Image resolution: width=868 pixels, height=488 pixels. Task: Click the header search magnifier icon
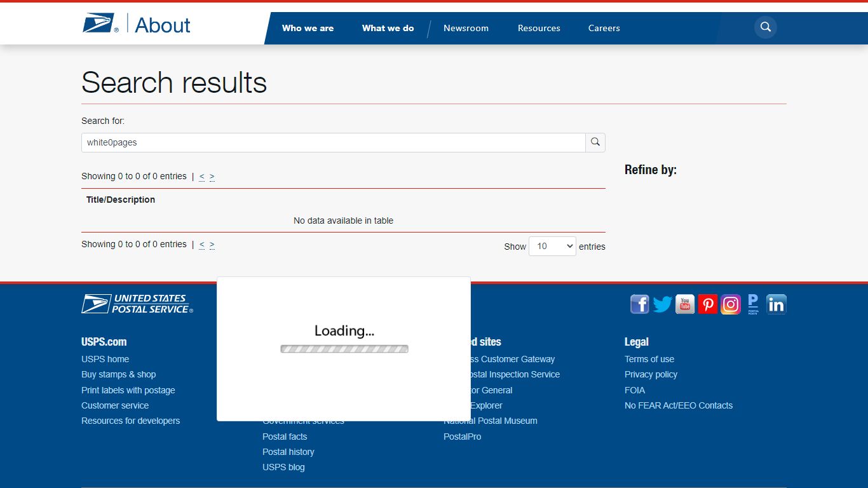pos(766,27)
